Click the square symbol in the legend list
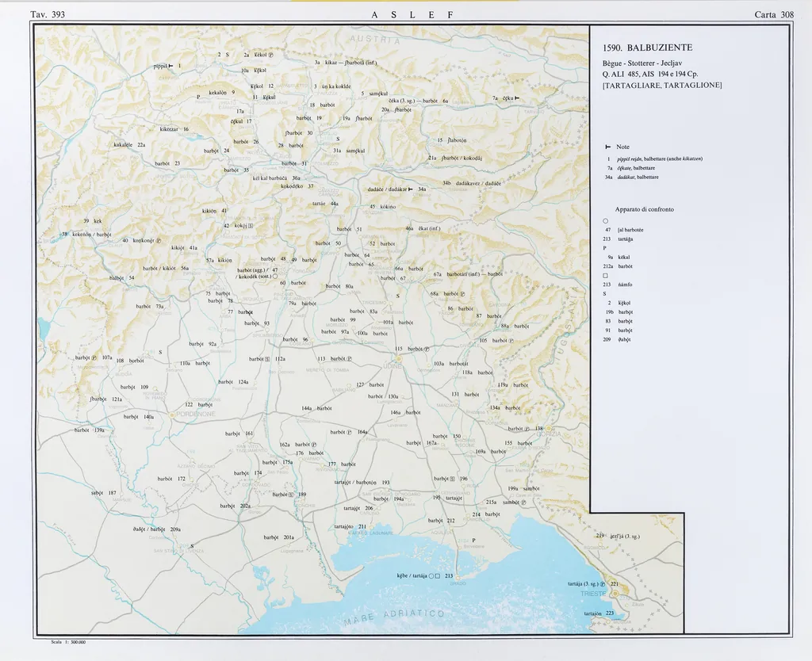 click(605, 275)
